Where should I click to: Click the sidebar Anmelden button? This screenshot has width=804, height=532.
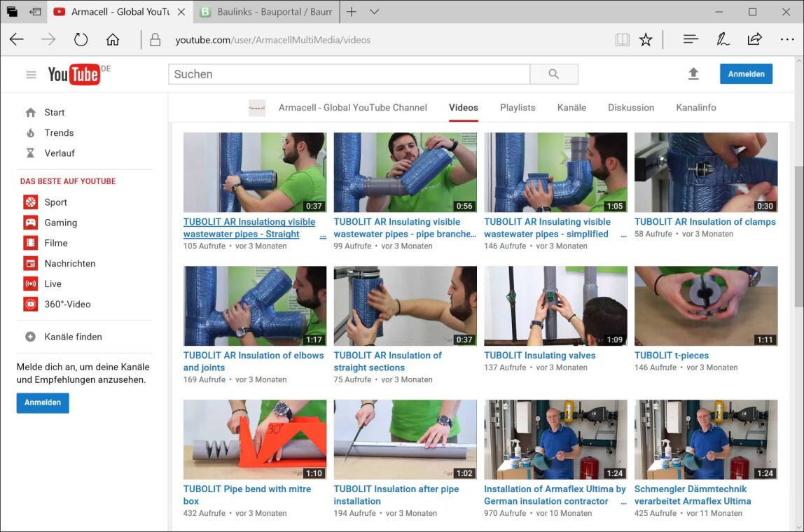click(43, 402)
